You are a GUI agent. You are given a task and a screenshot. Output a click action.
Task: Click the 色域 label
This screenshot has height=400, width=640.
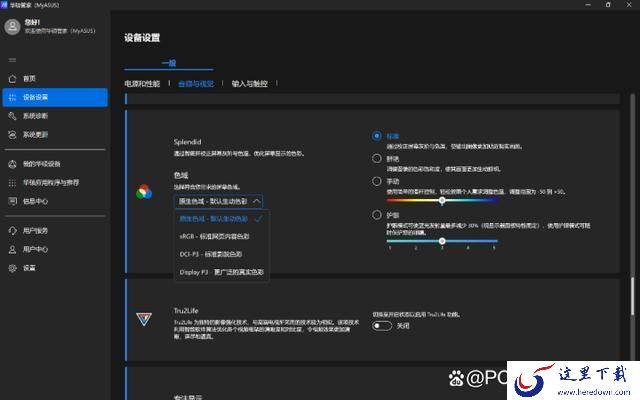click(x=181, y=175)
